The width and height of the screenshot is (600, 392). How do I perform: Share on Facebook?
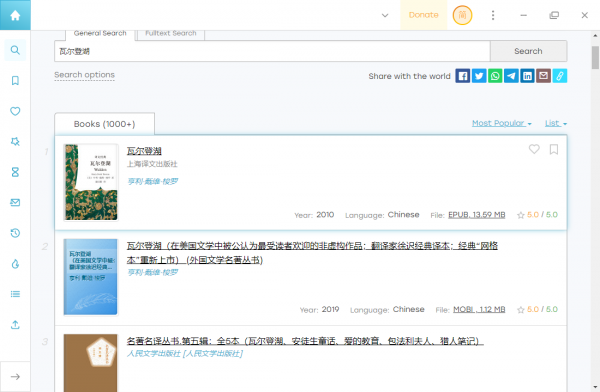pyautogui.click(x=463, y=76)
